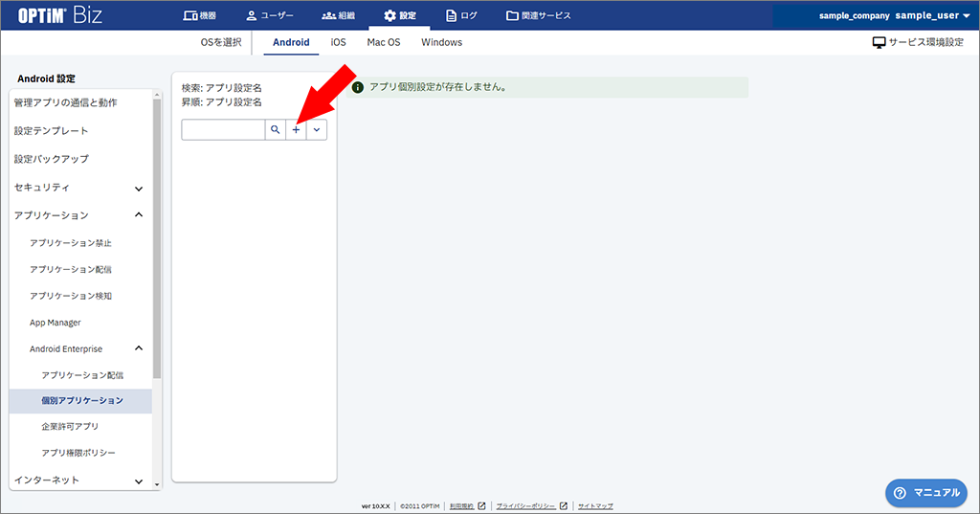Open the マニュアル help button
This screenshot has height=514, width=980.
tap(926, 493)
